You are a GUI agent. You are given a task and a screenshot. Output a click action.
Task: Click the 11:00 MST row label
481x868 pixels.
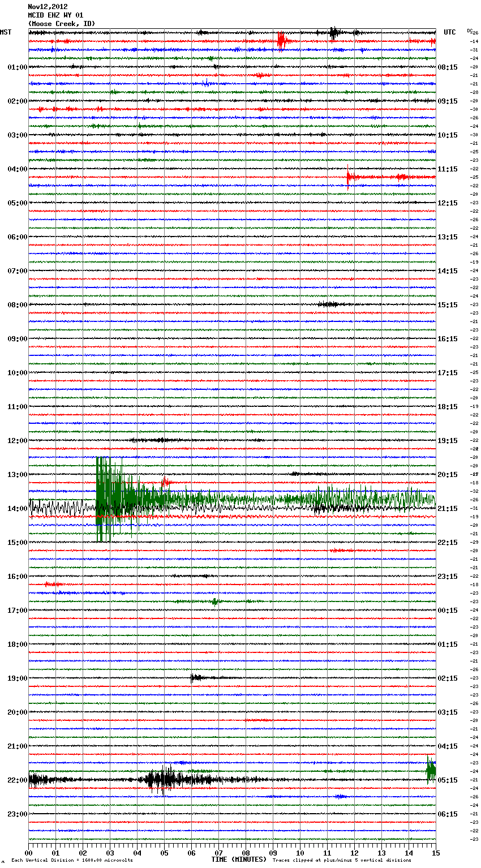(18, 407)
